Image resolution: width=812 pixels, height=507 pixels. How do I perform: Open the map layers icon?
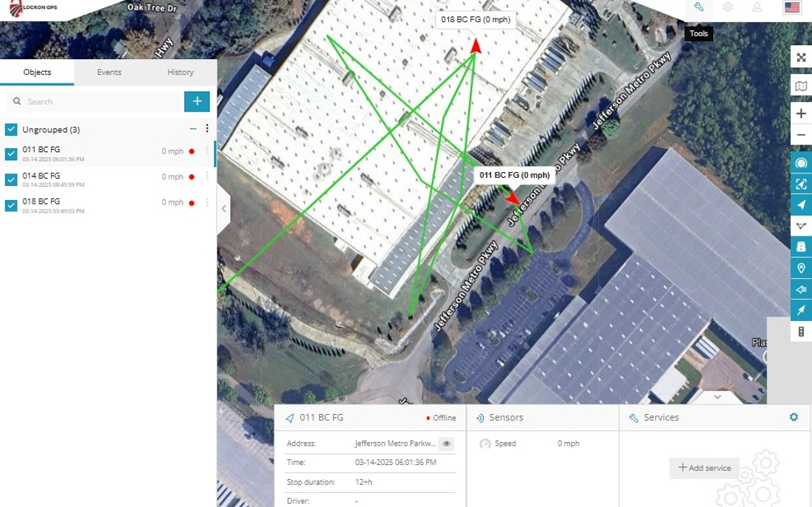[x=801, y=86]
